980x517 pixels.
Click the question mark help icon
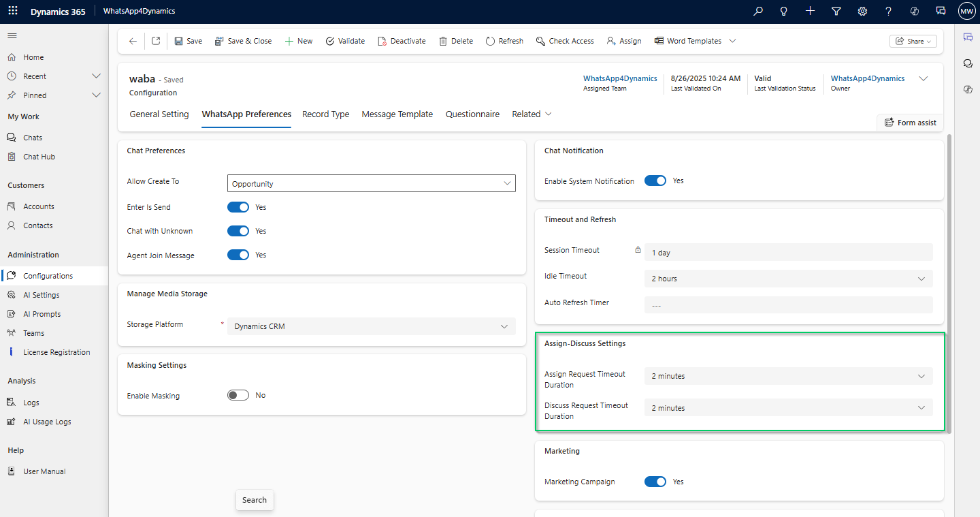[888, 12]
